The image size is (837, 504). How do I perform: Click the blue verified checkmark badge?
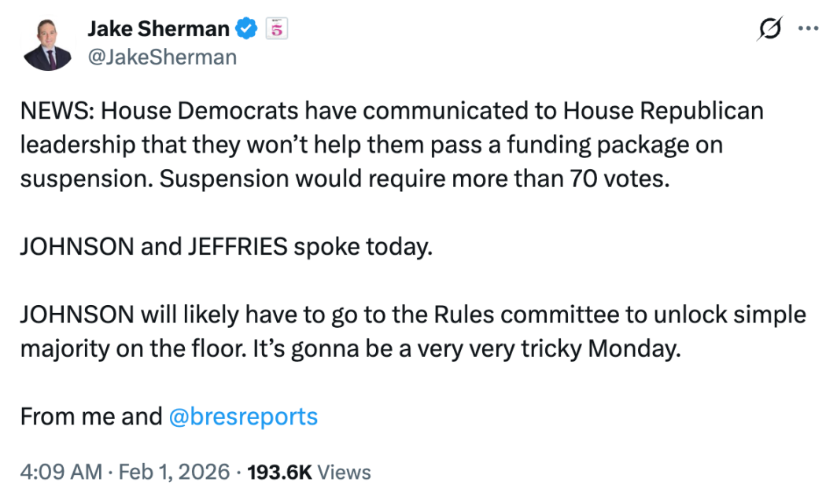point(248,29)
